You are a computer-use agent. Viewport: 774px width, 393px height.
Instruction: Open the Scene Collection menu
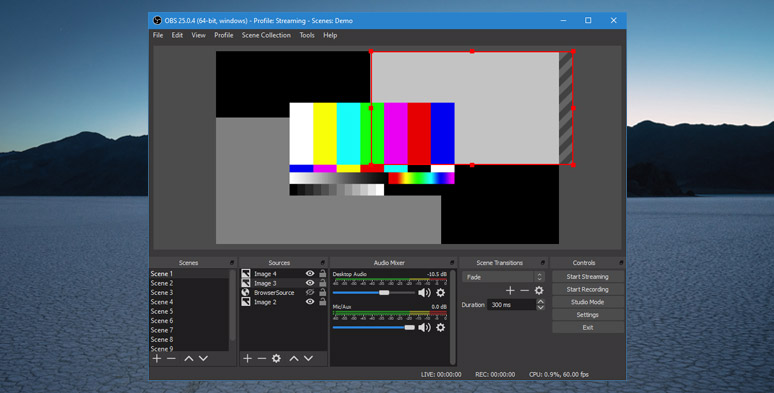[x=266, y=35]
